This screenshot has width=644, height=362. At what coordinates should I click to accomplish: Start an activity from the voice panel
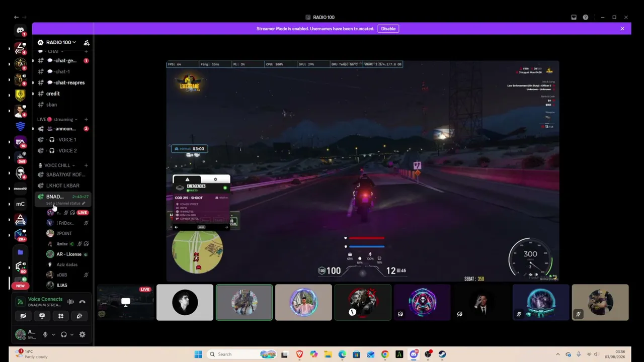(61, 316)
